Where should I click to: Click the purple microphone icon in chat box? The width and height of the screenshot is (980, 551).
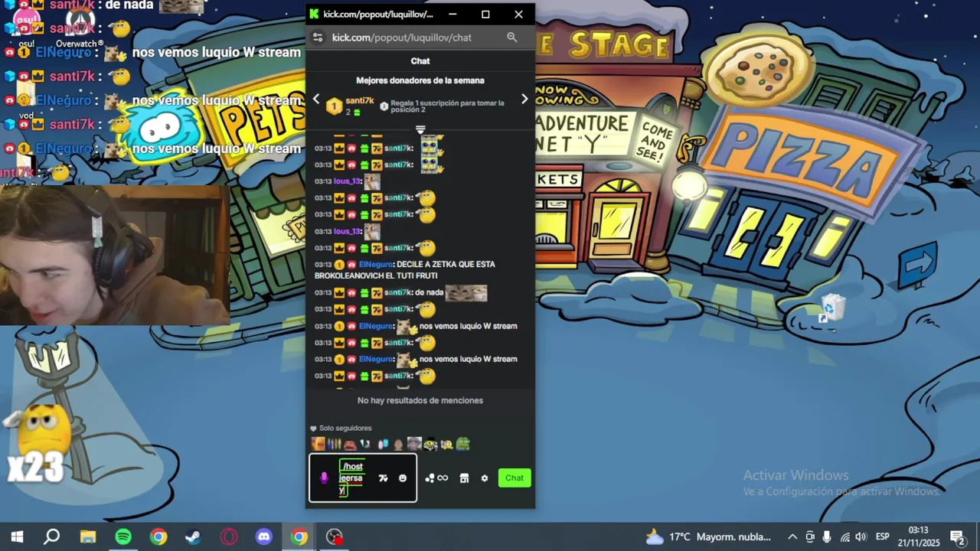pos(324,478)
